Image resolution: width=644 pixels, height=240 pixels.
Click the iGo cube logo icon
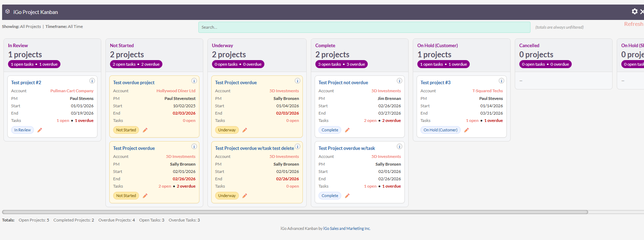(8, 12)
